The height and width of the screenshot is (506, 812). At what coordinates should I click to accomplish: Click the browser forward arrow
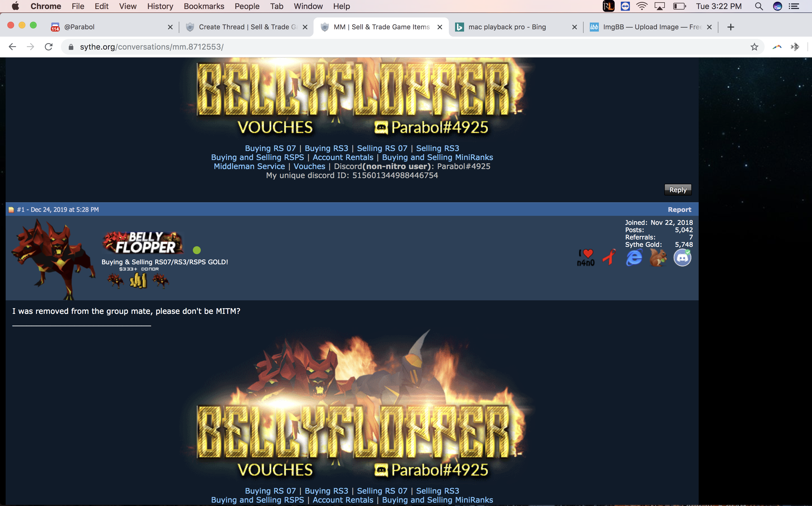point(30,47)
